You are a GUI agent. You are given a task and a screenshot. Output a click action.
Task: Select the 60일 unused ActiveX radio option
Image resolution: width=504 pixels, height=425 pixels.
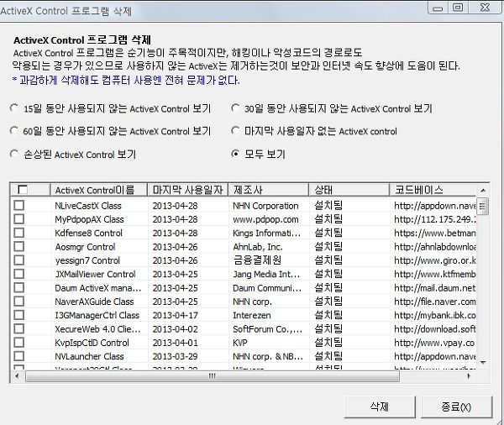click(x=13, y=131)
